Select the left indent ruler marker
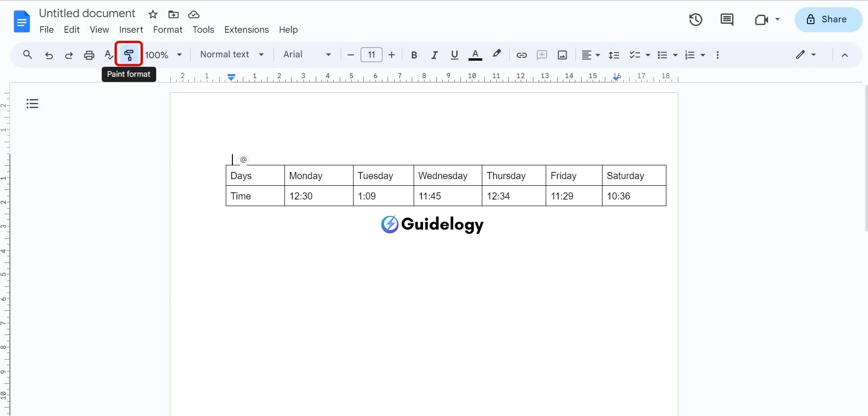The width and height of the screenshot is (868, 416). [231, 79]
